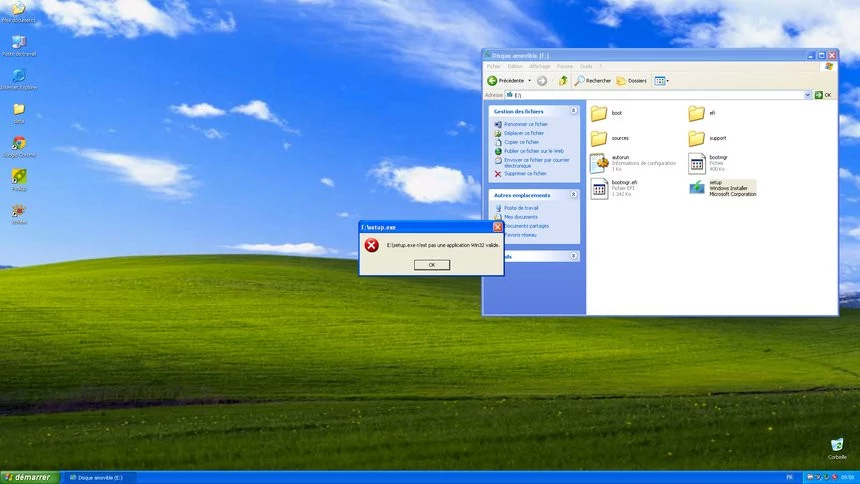Expand the Détails panel chevron

click(x=573, y=256)
